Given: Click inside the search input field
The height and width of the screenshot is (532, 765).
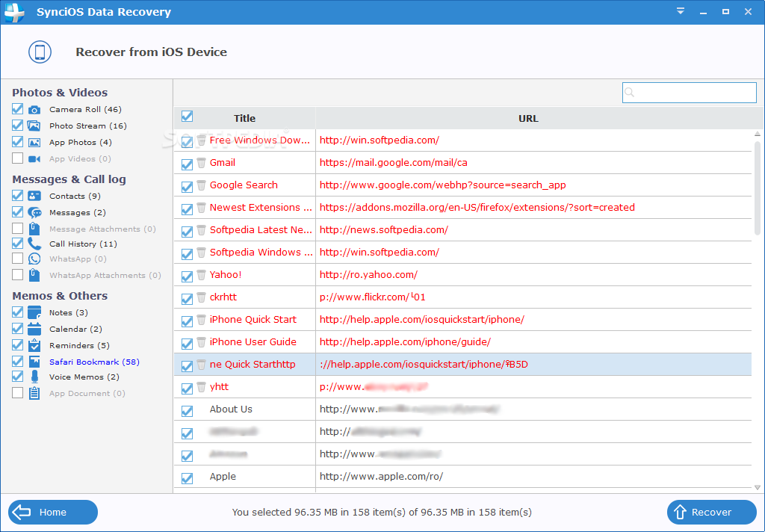Looking at the screenshot, I should (x=690, y=92).
